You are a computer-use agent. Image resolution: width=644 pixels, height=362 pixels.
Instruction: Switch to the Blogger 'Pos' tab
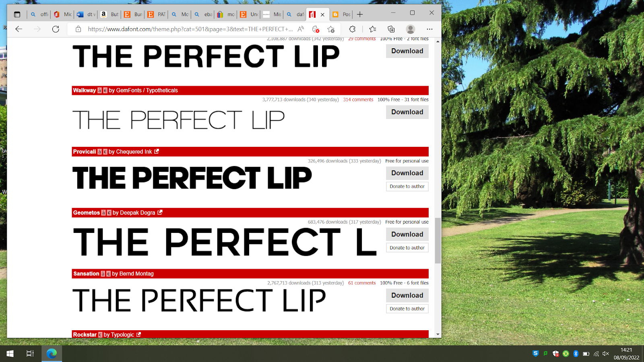point(341,14)
